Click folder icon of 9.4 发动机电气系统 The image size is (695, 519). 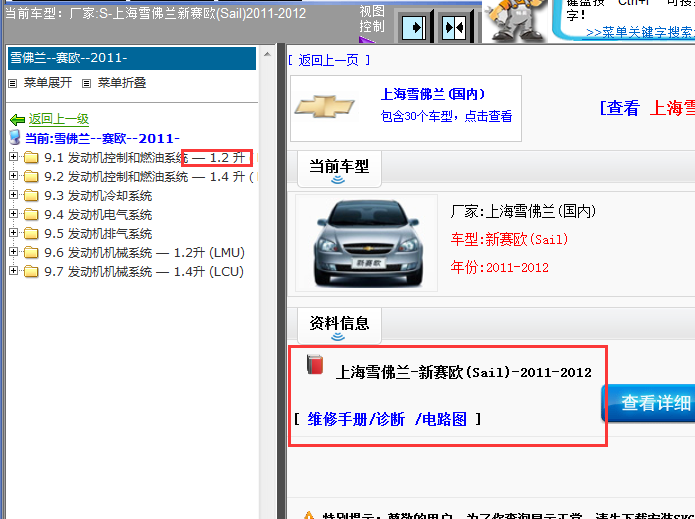[x=31, y=215]
